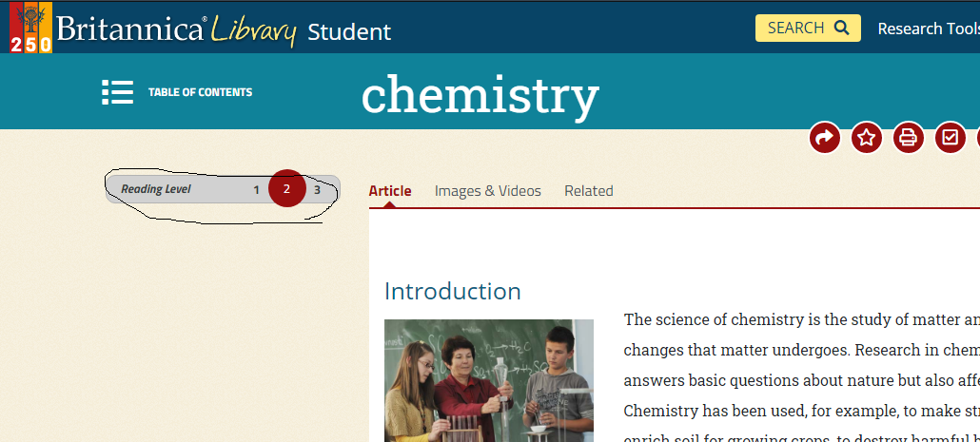Select reading level 2
This screenshot has height=442, width=980.
(x=287, y=188)
